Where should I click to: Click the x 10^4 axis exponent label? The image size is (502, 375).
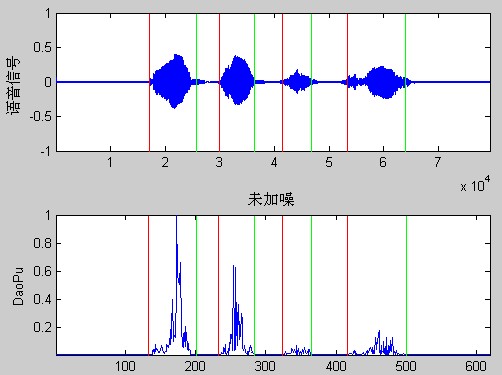pyautogui.click(x=475, y=184)
